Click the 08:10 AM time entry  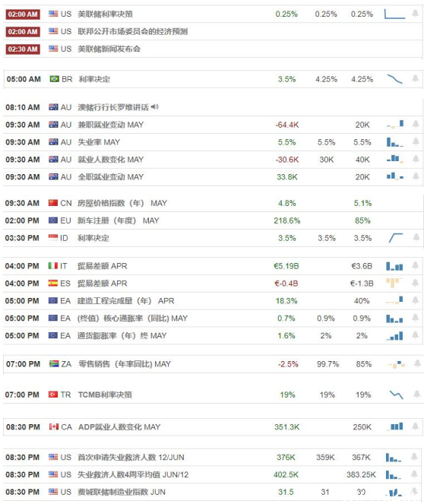[23, 107]
